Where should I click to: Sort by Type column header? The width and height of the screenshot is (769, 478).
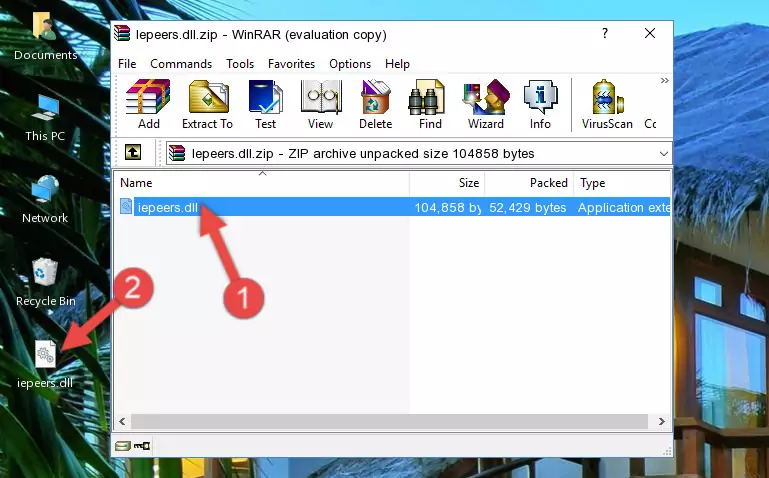click(622, 183)
